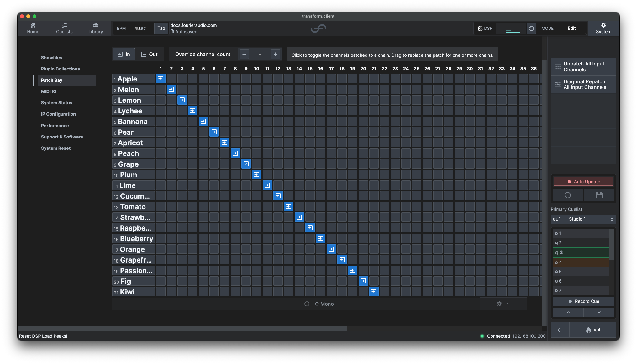The width and height of the screenshot is (637, 364).
Task: Click the BPM value 49.67 field
Action: 140,28
